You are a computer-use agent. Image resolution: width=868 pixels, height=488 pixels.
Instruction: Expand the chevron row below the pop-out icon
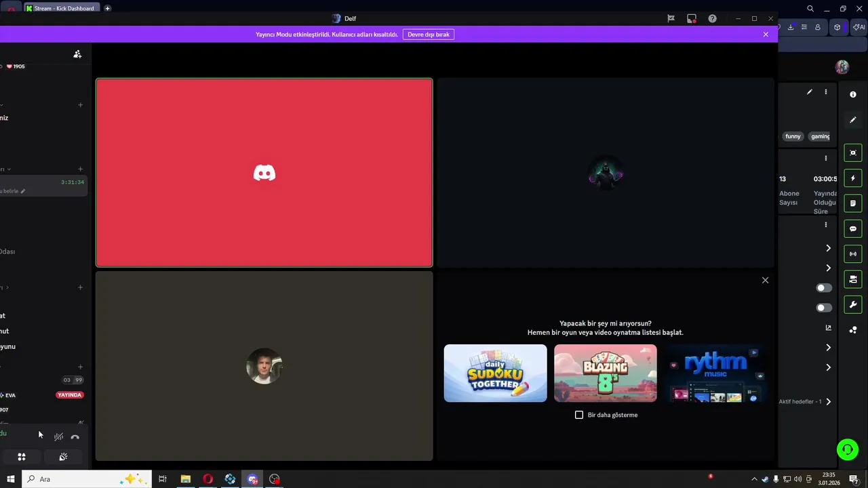828,348
